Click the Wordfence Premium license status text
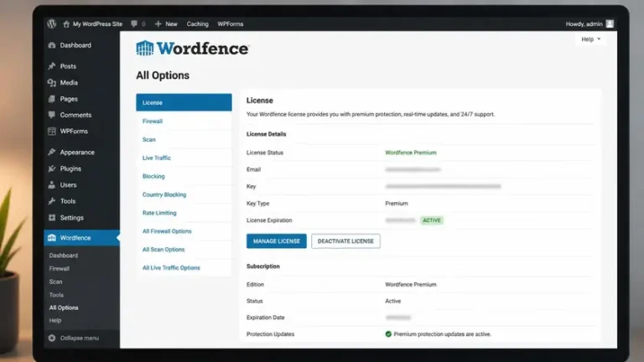 411,153
